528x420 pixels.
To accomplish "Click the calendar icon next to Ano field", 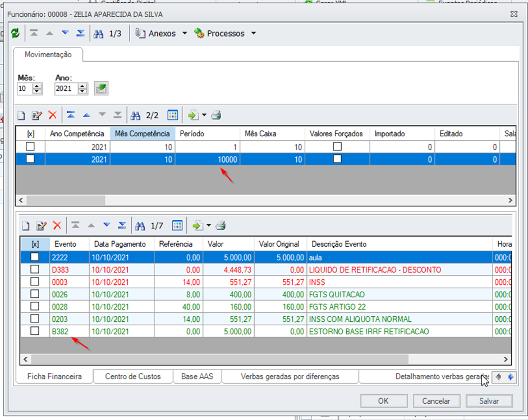I will click(102, 88).
